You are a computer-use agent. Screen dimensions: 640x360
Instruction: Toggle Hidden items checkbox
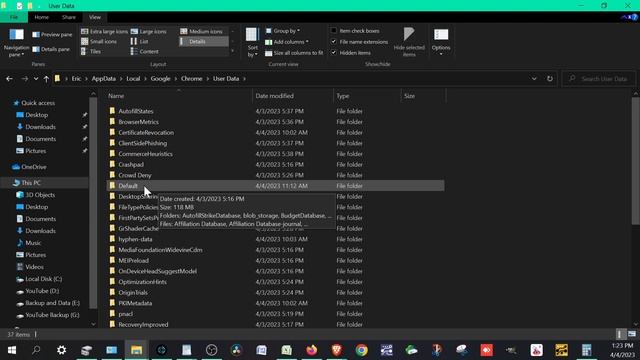coord(333,53)
